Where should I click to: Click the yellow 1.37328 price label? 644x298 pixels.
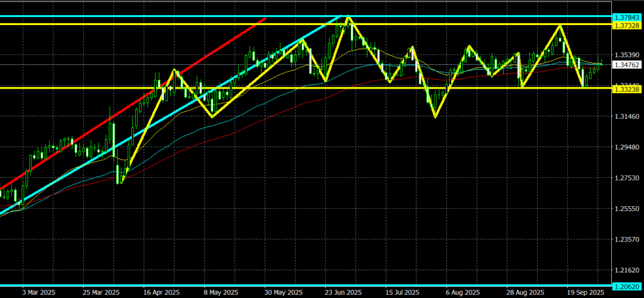tap(626, 25)
